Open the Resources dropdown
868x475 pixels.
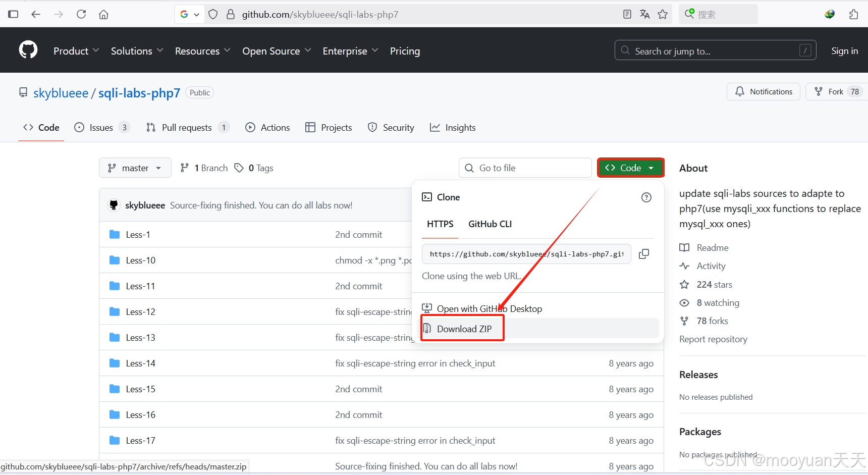203,51
